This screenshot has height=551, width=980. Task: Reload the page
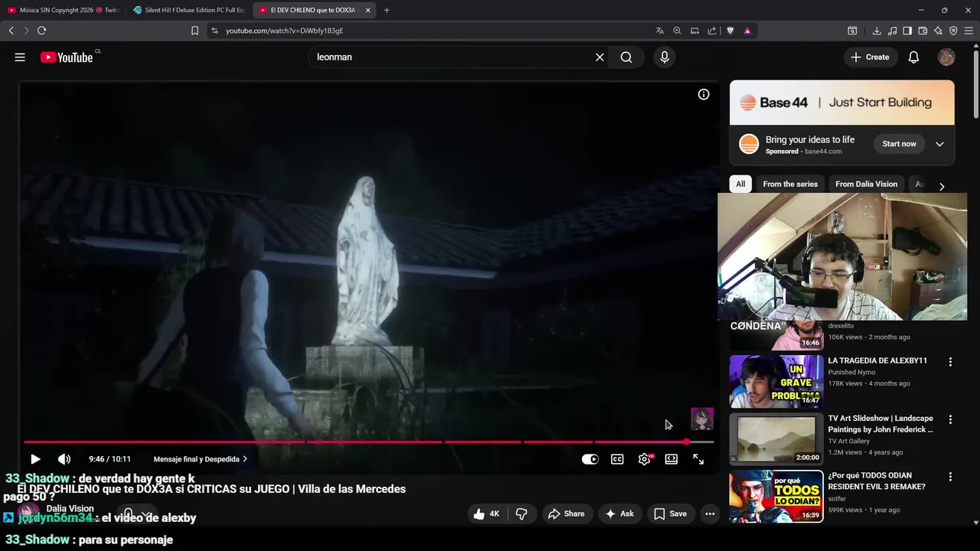point(41,31)
